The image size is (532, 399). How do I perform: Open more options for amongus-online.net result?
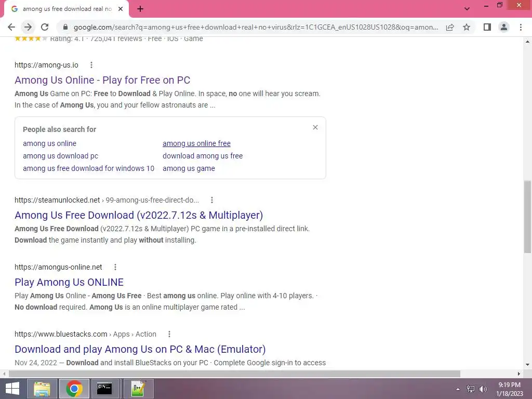point(115,267)
